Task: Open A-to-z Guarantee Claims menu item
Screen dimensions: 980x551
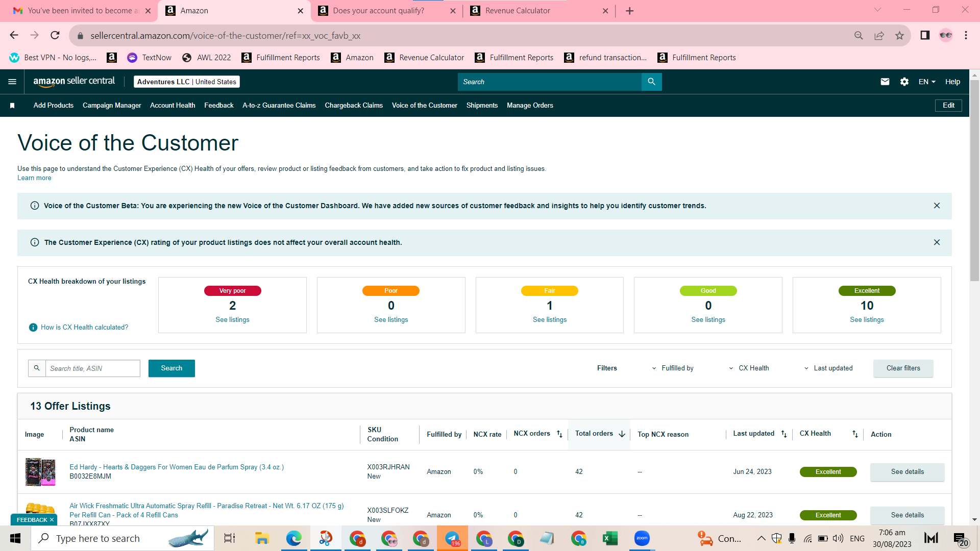Action: [279, 106]
